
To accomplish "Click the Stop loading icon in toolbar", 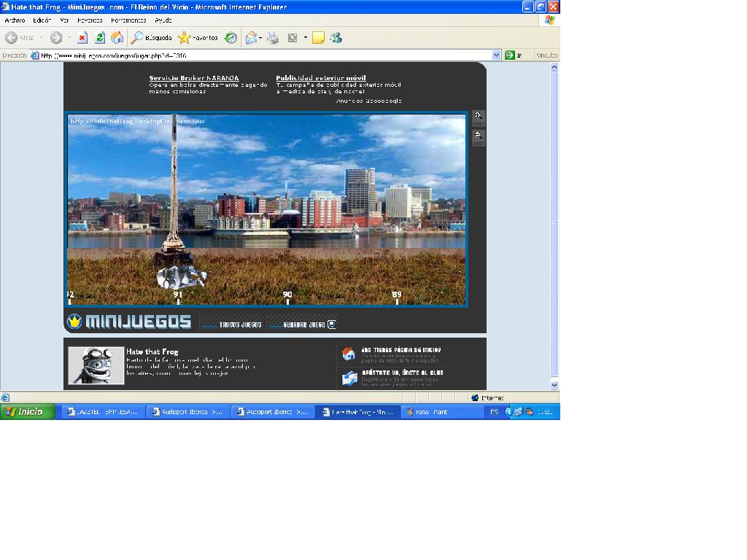I will 82,38.
